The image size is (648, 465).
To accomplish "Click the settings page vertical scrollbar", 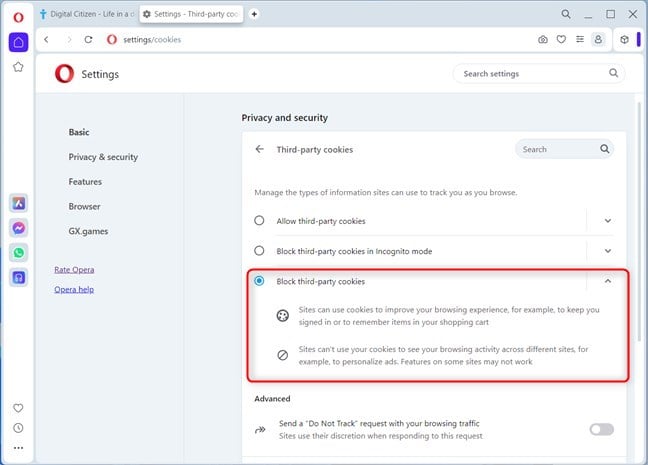I will 638,221.
